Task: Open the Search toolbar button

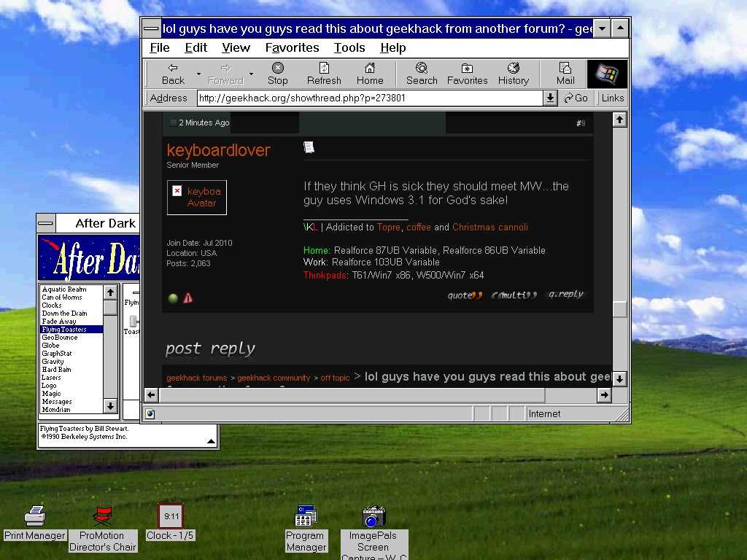Action: tap(422, 74)
